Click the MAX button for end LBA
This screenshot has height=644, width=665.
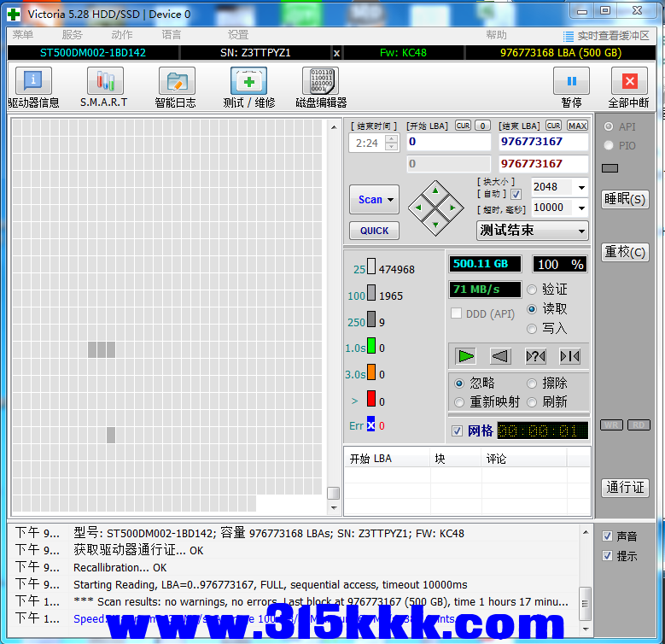(578, 126)
